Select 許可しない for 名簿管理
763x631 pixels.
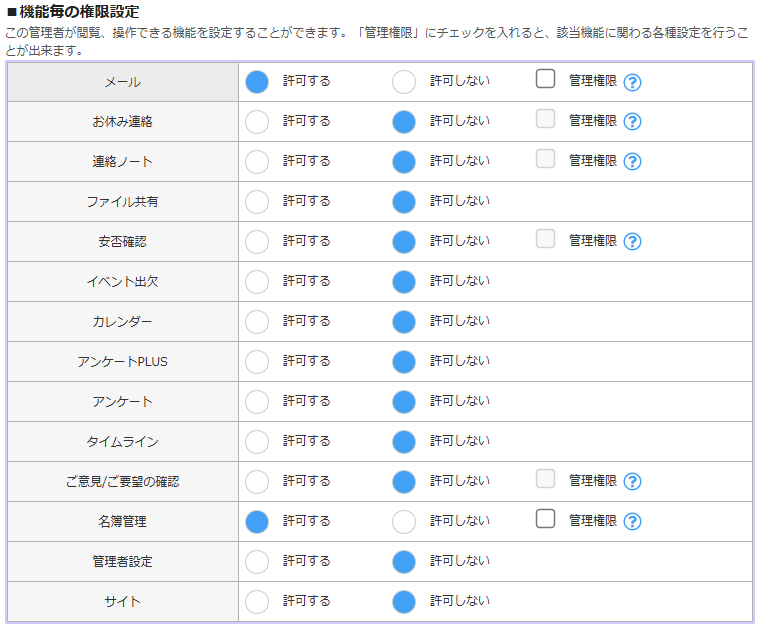404,522
